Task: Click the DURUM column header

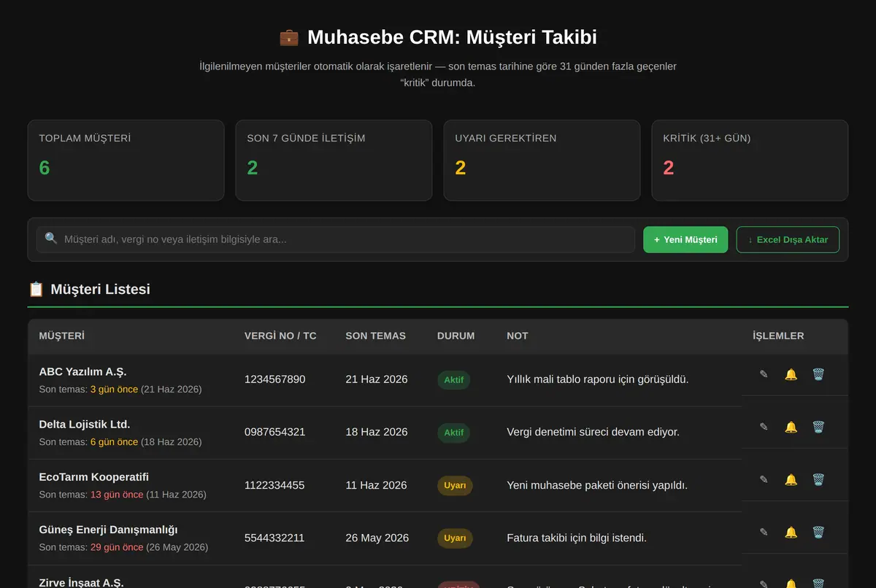Action: [x=456, y=336]
